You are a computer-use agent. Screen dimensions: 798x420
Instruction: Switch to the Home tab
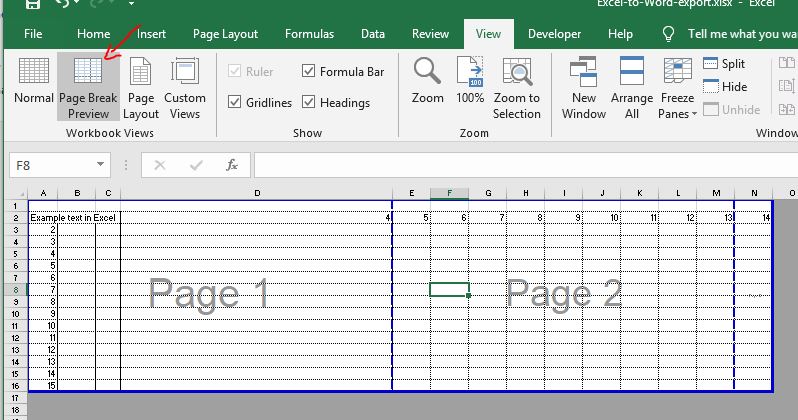pyautogui.click(x=93, y=34)
